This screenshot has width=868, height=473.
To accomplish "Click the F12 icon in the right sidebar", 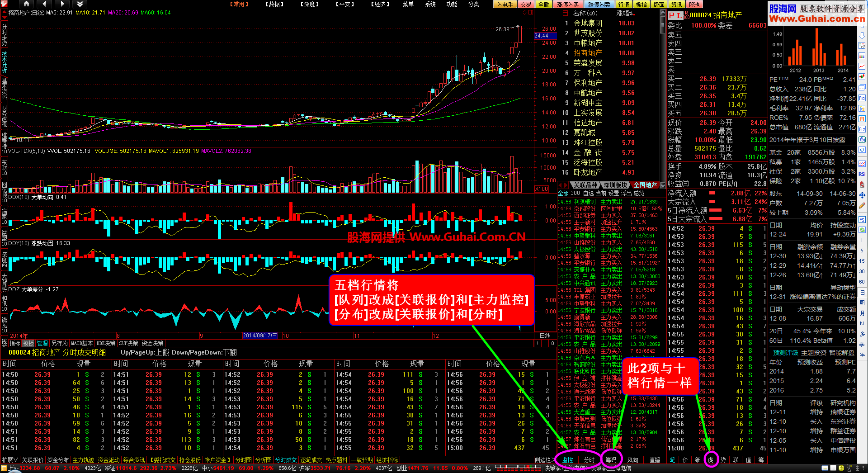I will tap(862, 129).
